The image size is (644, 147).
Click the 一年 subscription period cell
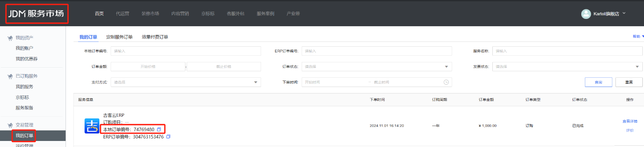(x=436, y=126)
